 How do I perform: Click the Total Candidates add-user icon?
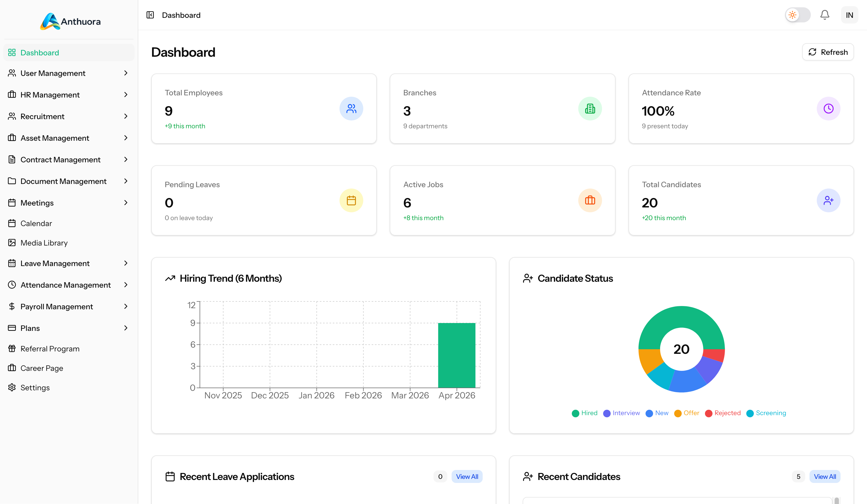click(828, 201)
